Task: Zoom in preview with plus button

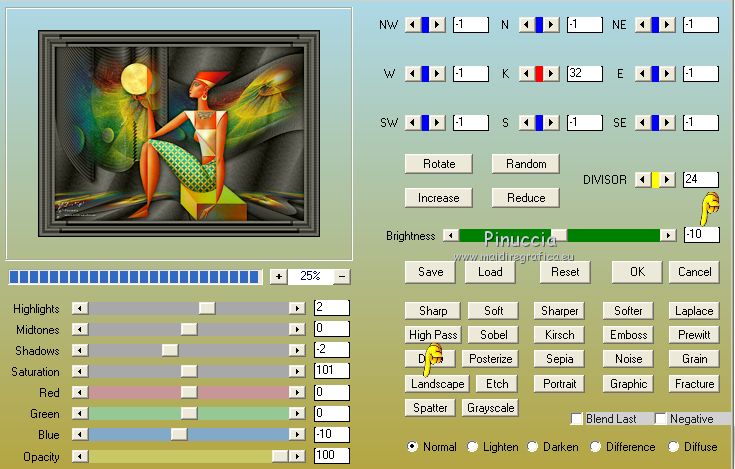Action: [278, 276]
